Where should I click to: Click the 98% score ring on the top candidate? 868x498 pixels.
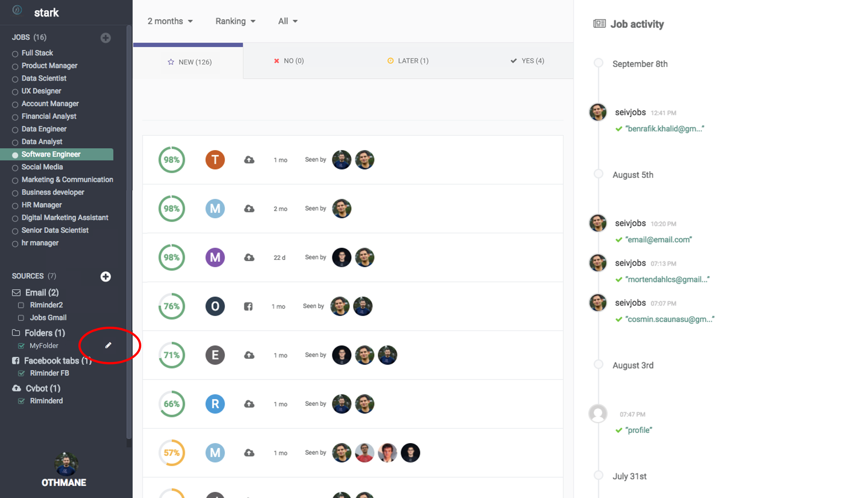coord(171,160)
